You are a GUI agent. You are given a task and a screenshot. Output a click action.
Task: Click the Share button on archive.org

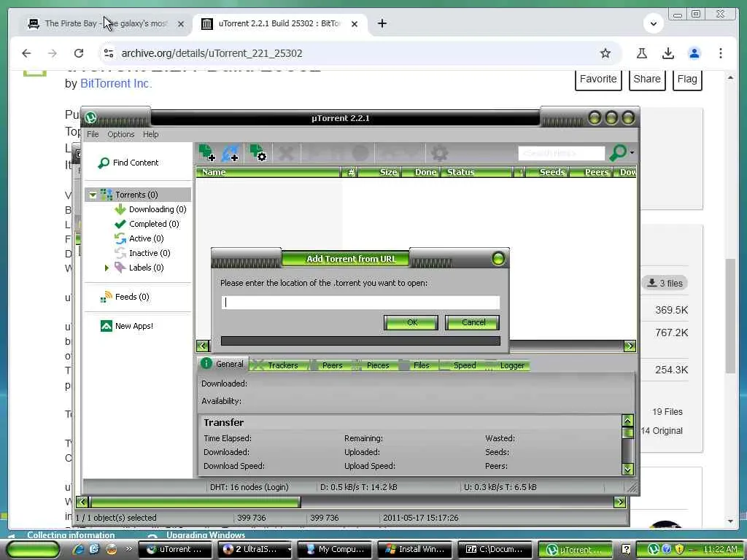pyautogui.click(x=646, y=79)
